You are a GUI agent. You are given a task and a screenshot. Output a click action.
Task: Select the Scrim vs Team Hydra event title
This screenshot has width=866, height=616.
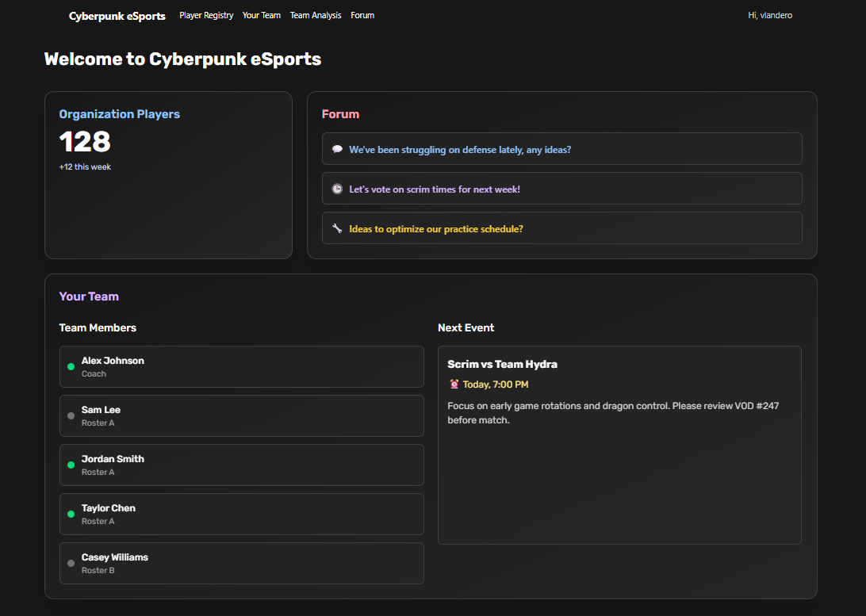coord(502,365)
